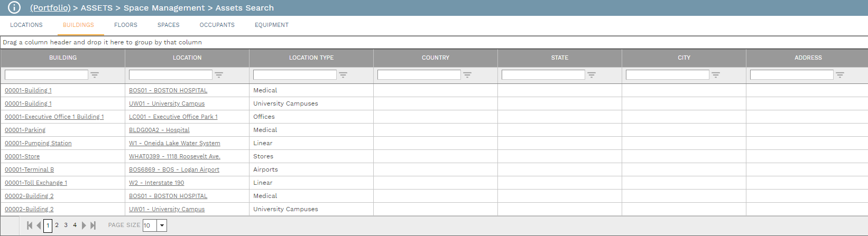Image resolution: width=868 pixels, height=236 pixels.
Task: Open filter menu for State column
Action: (592, 75)
